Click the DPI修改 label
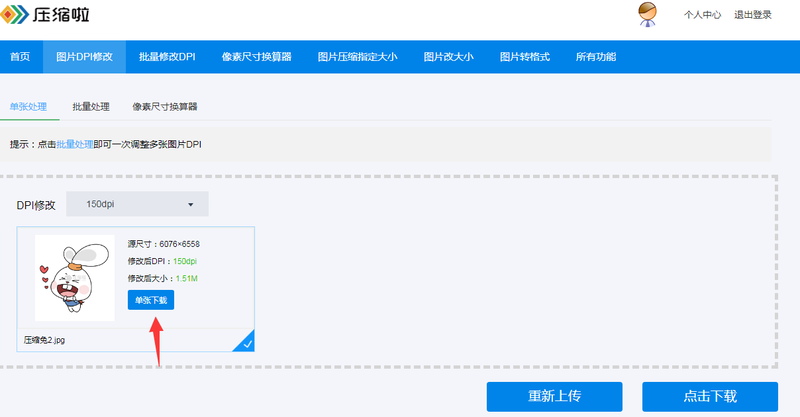Image resolution: width=800 pixels, height=417 pixels. tap(36, 205)
